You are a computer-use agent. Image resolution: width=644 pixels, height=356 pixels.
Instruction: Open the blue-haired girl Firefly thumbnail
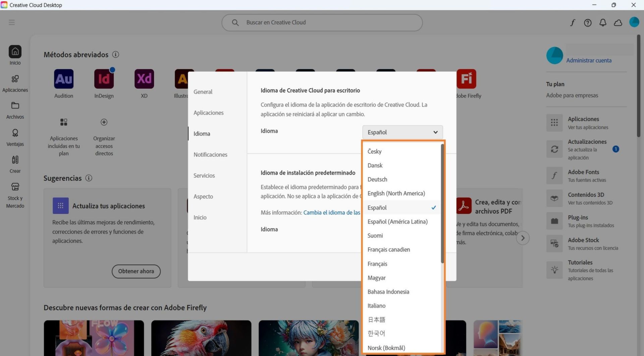coord(309,338)
